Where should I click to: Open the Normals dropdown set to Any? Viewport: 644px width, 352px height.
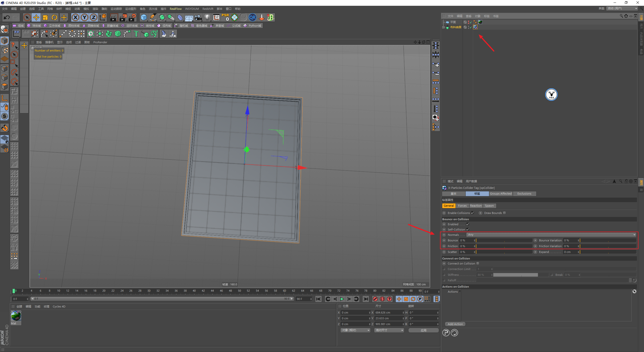(551, 235)
